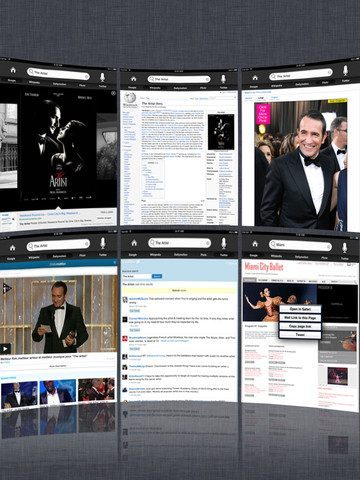Play the Dailymotion awards speech video
The width and height of the screenshot is (360, 480).
[5, 349]
